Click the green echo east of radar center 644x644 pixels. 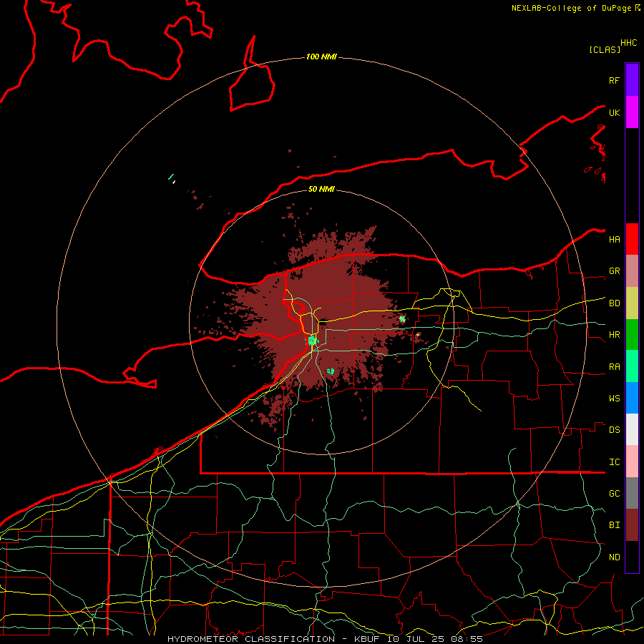coord(402,318)
